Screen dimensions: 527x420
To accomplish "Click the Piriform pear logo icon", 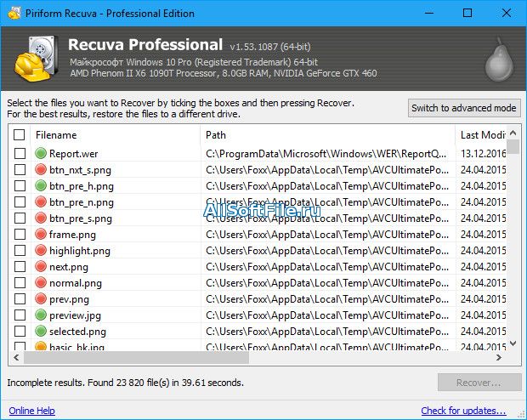I will [x=499, y=60].
